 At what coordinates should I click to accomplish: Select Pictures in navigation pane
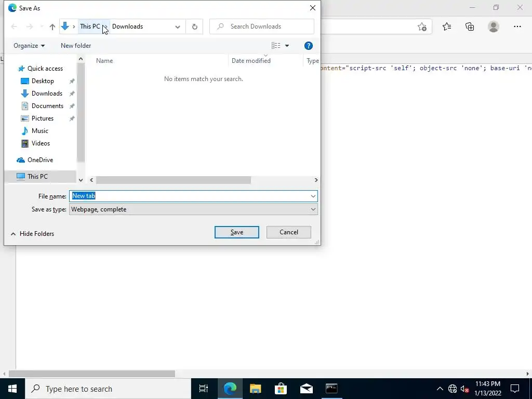coord(42,118)
